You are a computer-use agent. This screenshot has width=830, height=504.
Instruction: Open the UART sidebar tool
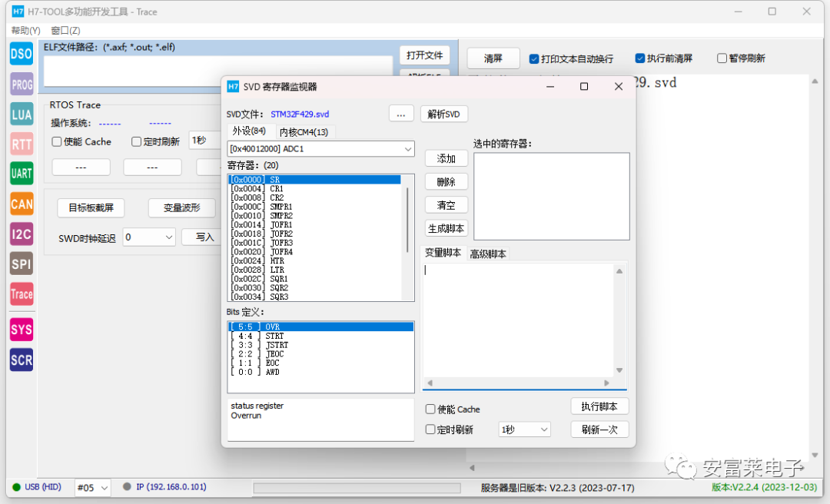[22, 174]
